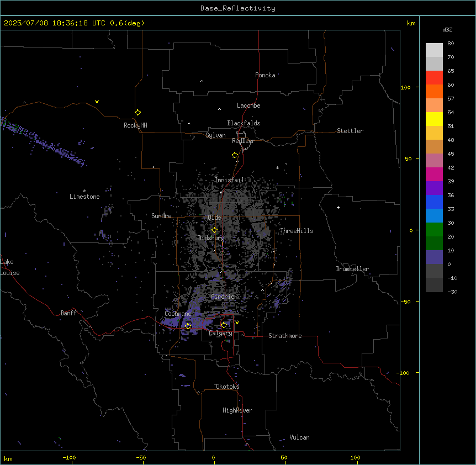Click the Sundre label

(x=161, y=216)
